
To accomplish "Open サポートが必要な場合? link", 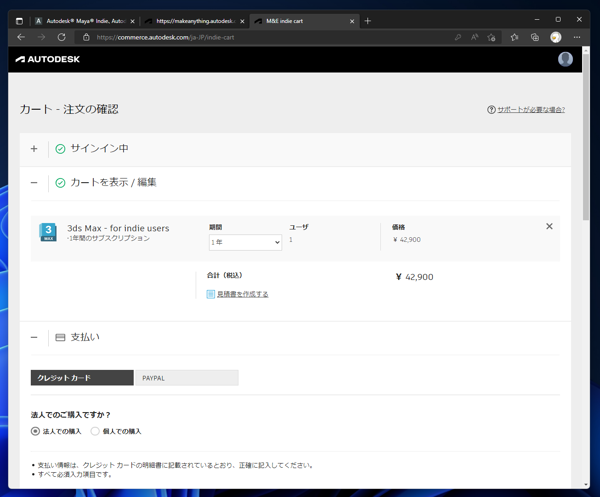I will coord(531,110).
